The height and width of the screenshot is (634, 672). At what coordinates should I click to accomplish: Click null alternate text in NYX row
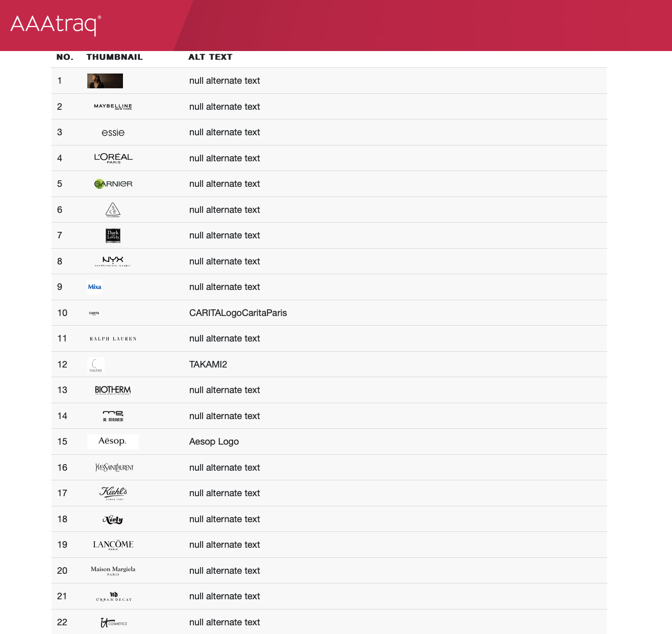click(x=225, y=261)
